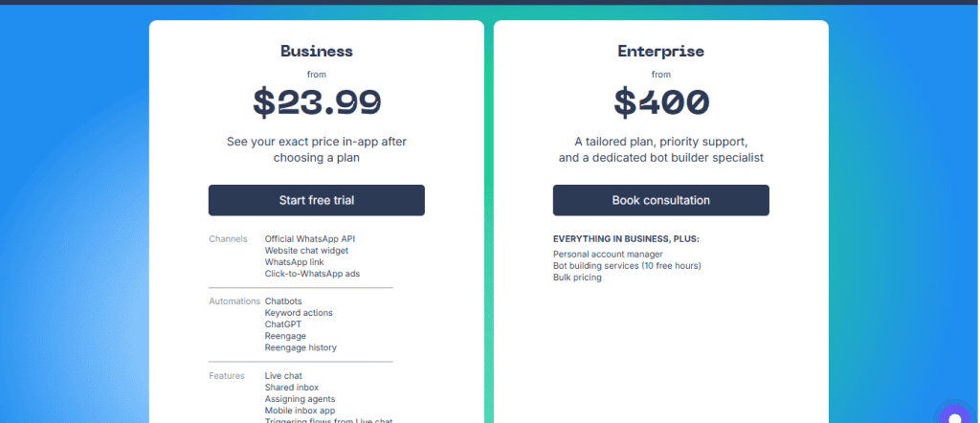Screen dimensions: 980x423
Task: Click the Click-to-WhatsApp ads item
Action: (x=312, y=274)
